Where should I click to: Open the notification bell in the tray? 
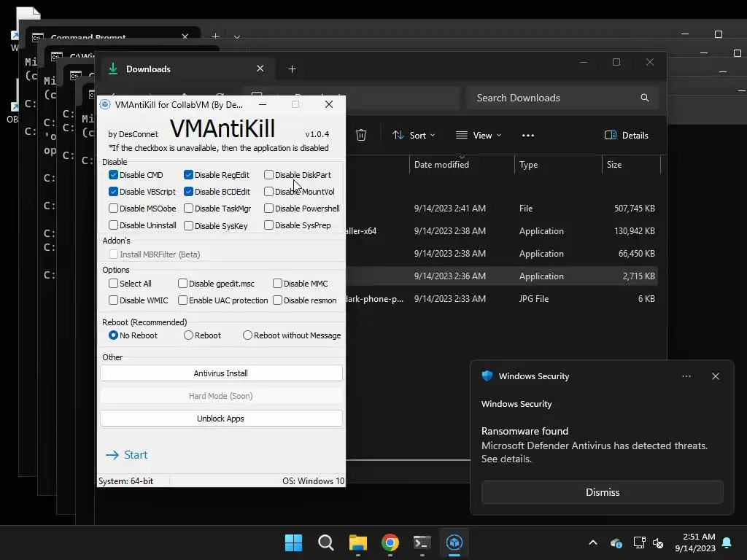[x=727, y=542]
